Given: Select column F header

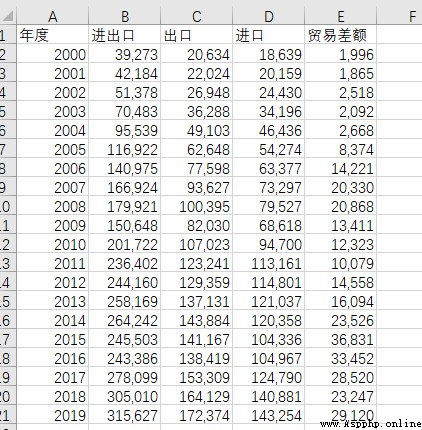Looking at the screenshot, I should 400,16.
